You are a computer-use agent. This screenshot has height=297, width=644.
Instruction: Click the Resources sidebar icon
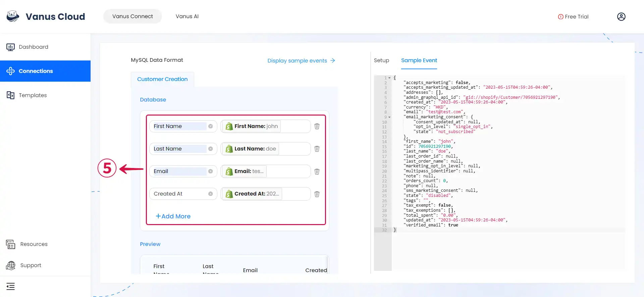10,244
